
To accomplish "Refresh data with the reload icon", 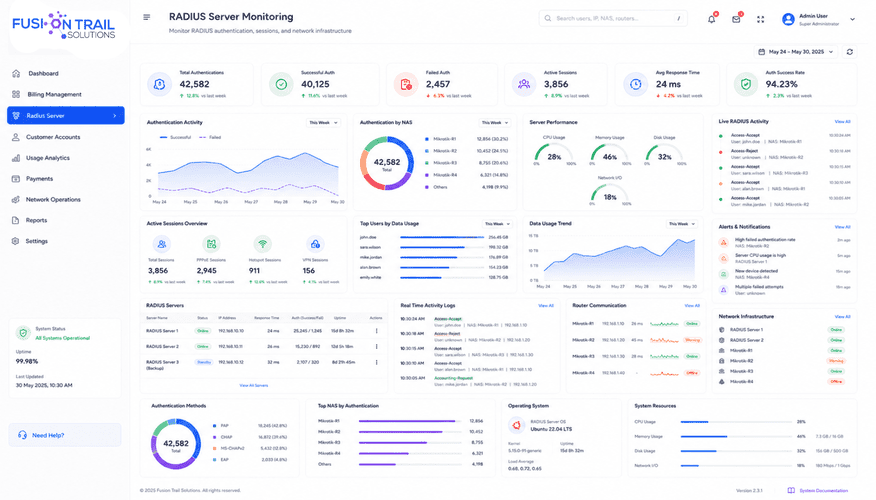I will (850, 52).
